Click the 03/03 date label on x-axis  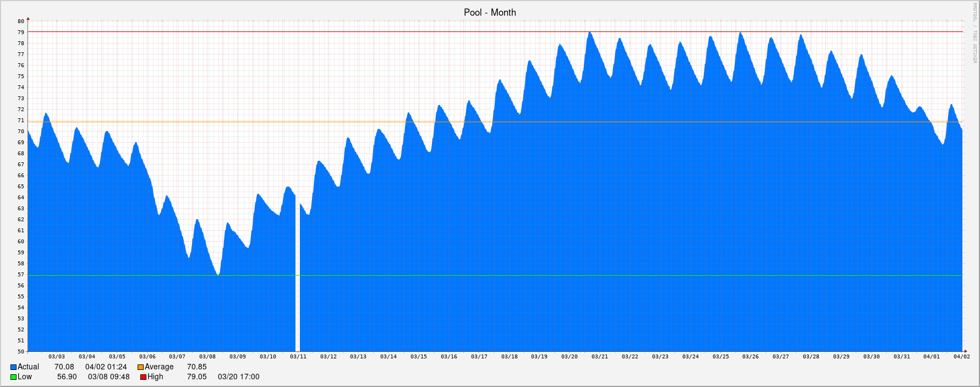tap(57, 357)
